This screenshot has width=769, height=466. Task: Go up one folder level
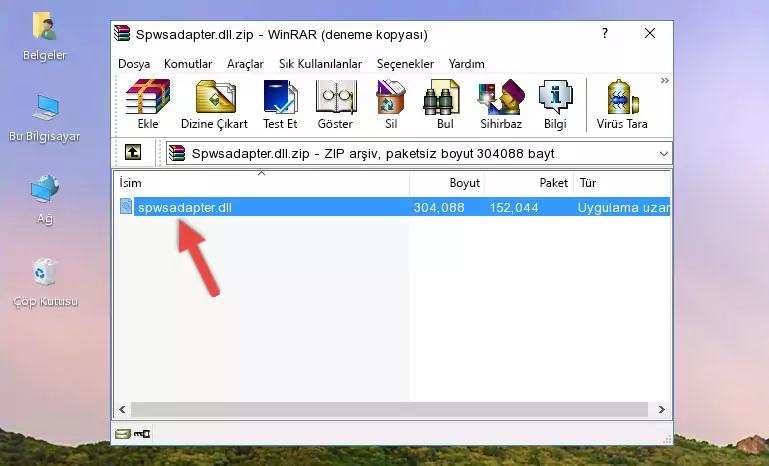pos(133,153)
